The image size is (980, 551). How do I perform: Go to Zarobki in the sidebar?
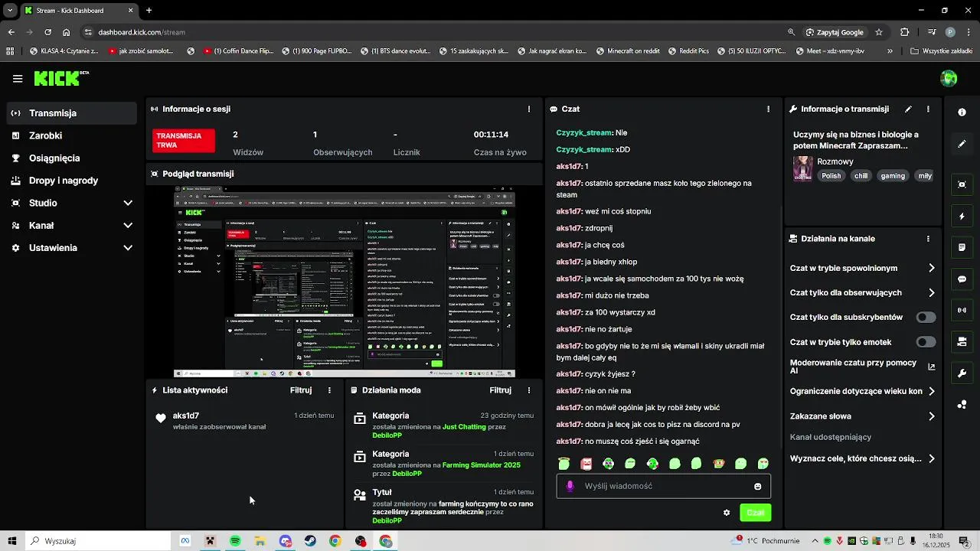(72, 135)
